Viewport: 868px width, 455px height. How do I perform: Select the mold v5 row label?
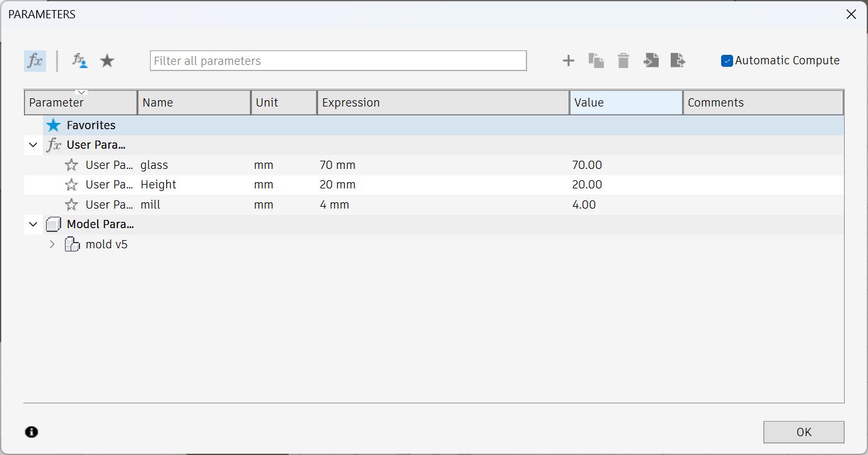coord(107,244)
